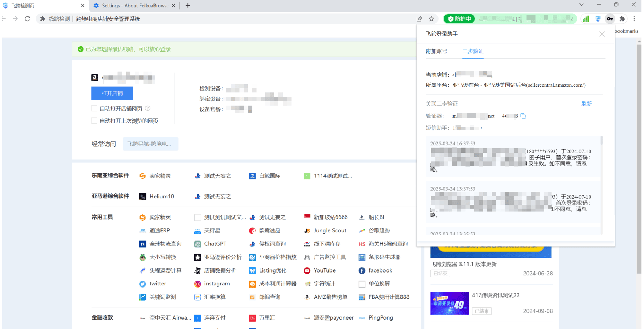This screenshot has width=644, height=329.
Task: Click the key icon in browser toolbar
Action: [x=610, y=19]
